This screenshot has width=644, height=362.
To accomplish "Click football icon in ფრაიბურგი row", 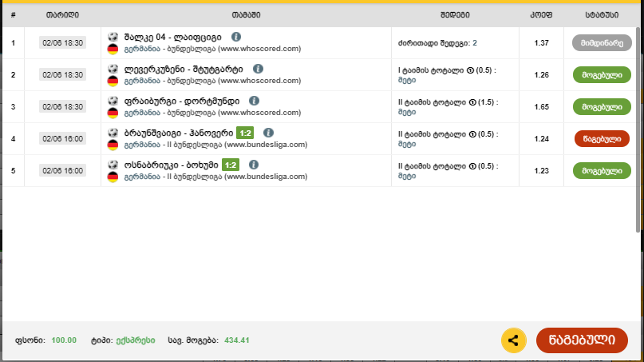I will 113,101.
